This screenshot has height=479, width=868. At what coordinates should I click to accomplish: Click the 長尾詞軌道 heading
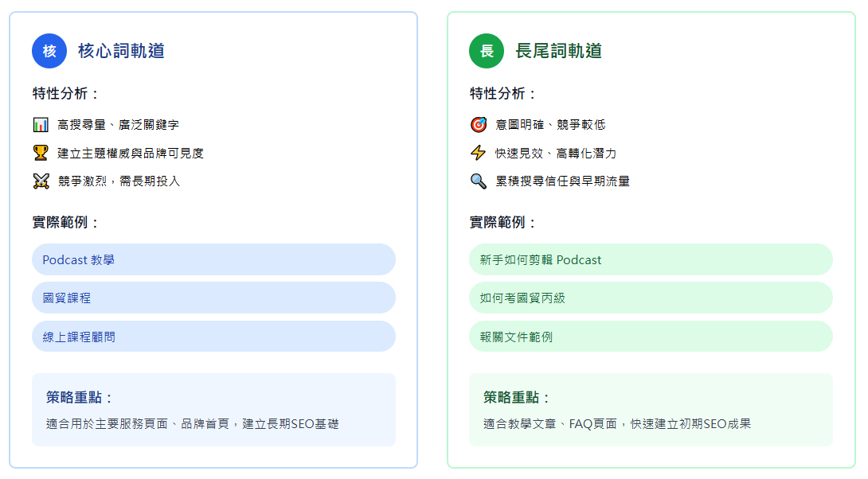click(x=558, y=51)
